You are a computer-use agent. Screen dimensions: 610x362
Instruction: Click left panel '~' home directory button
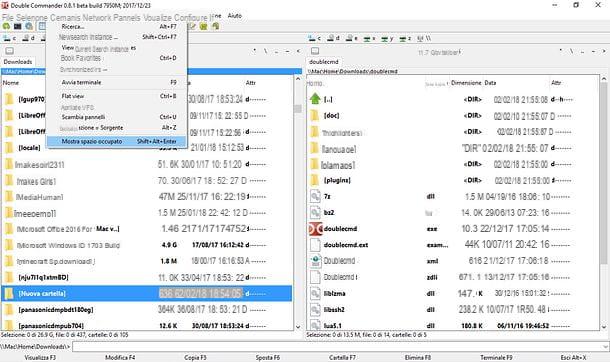point(287,51)
